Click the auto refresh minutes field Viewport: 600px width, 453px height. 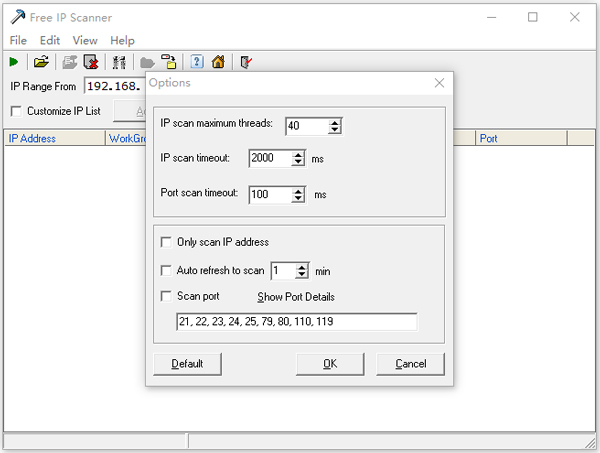click(283, 271)
